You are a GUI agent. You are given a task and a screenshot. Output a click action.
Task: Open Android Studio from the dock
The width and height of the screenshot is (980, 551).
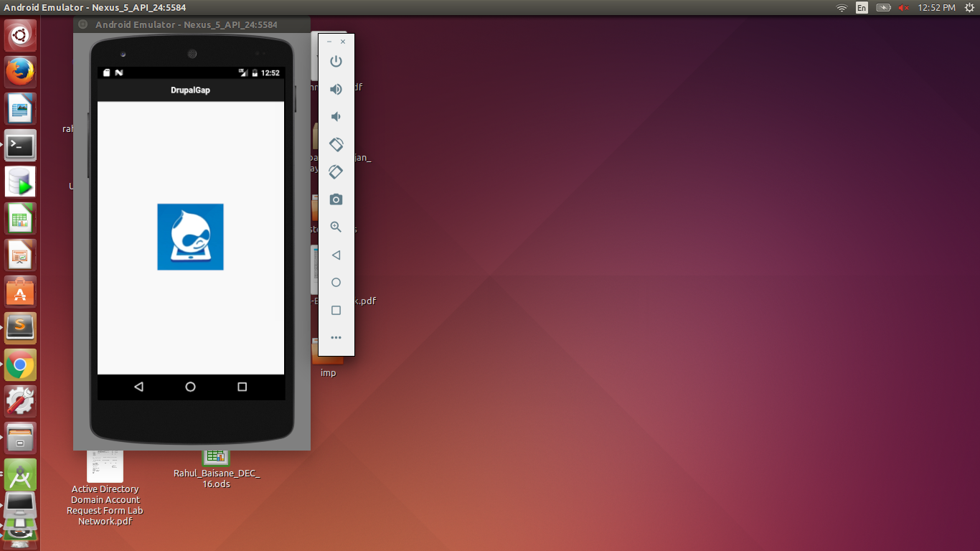pyautogui.click(x=19, y=474)
